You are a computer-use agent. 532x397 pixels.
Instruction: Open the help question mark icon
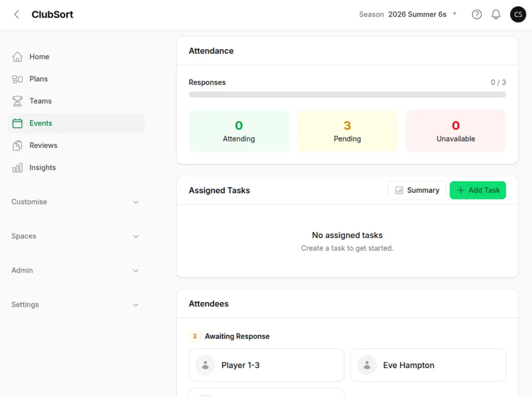tap(477, 15)
